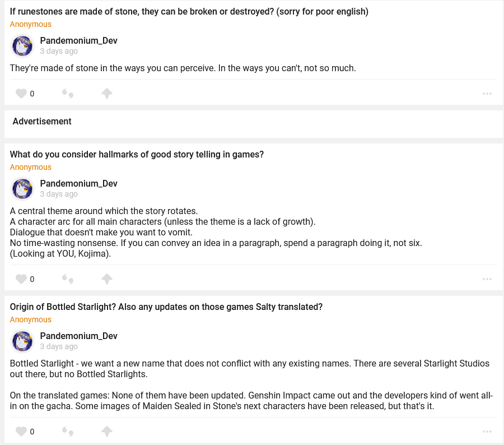504x445 pixels.
Task: Click the Pandemonium_Dev avatar on the Bottled Starlight answer
Action: tap(23, 341)
